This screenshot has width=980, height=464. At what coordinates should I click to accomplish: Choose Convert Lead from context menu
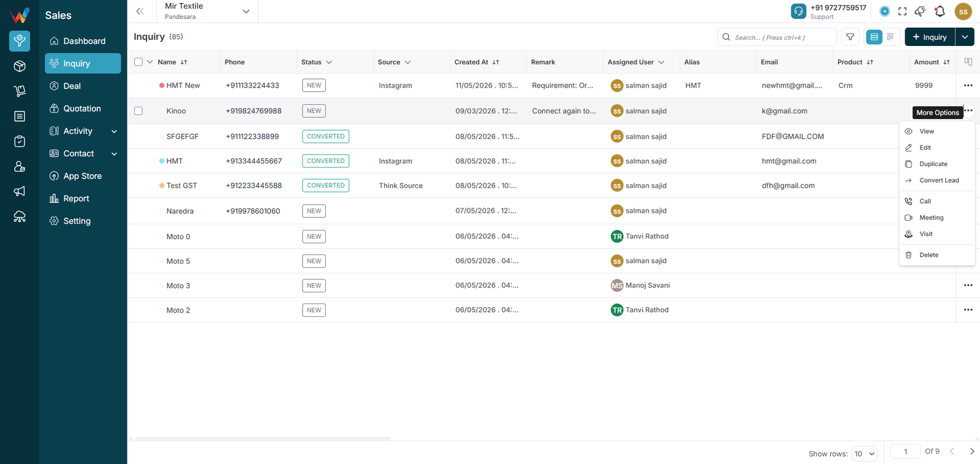click(937, 180)
